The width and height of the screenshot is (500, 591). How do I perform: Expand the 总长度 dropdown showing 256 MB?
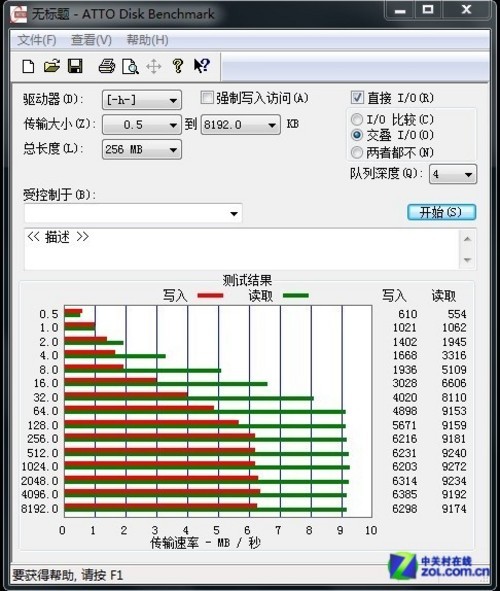(x=142, y=150)
